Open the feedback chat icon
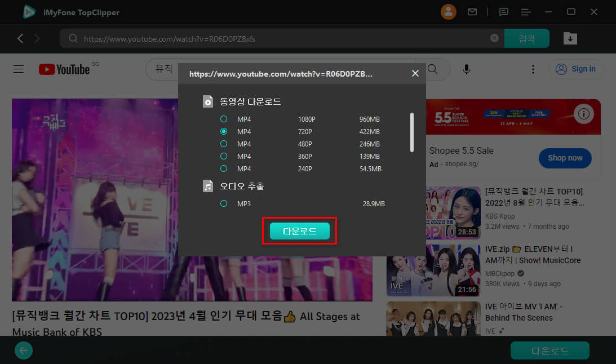616x364 pixels. point(504,12)
